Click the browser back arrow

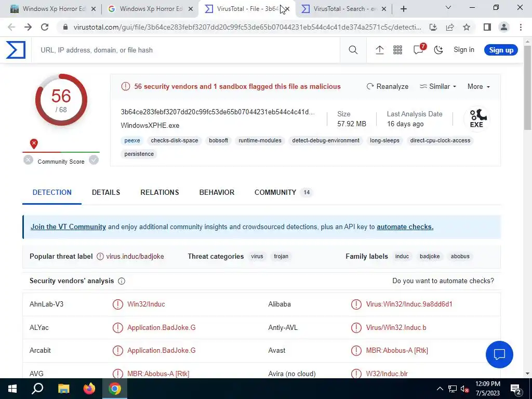(x=11, y=27)
